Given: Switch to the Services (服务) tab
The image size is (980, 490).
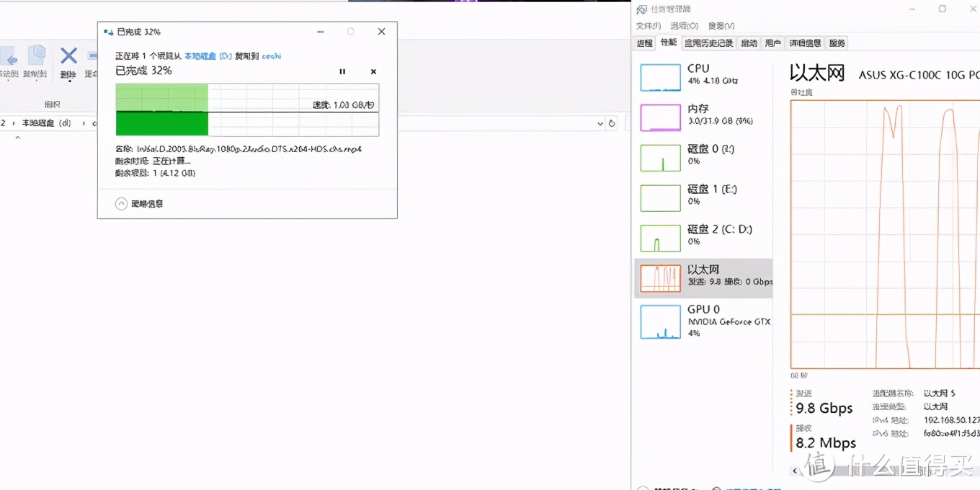Looking at the screenshot, I should (x=837, y=43).
